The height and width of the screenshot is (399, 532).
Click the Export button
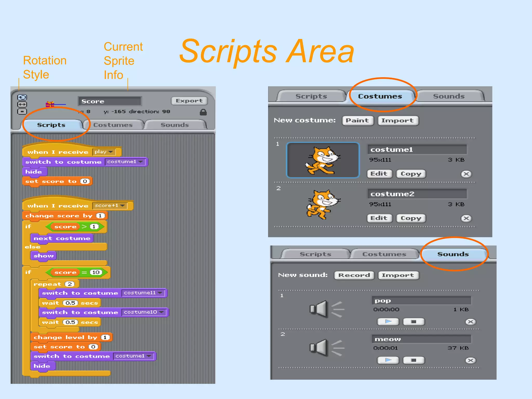(x=189, y=101)
